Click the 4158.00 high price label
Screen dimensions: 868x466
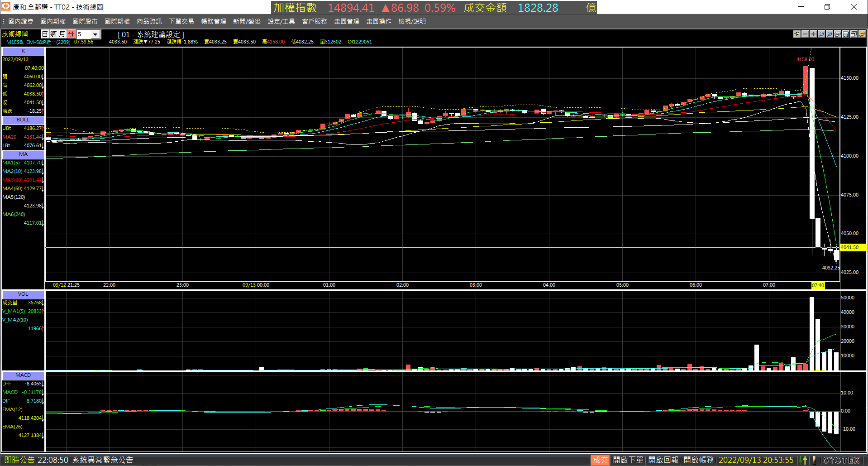click(x=805, y=60)
